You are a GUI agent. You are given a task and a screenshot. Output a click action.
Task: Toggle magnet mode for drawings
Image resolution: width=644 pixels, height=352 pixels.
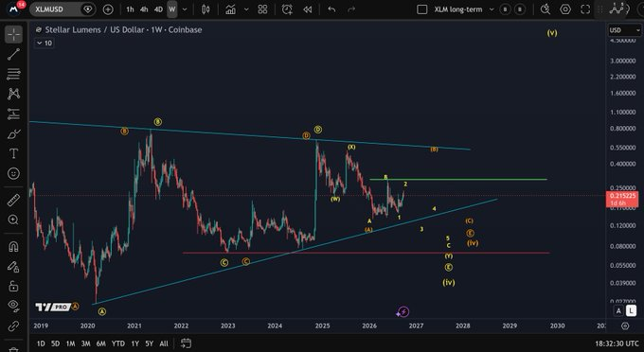[x=13, y=247]
